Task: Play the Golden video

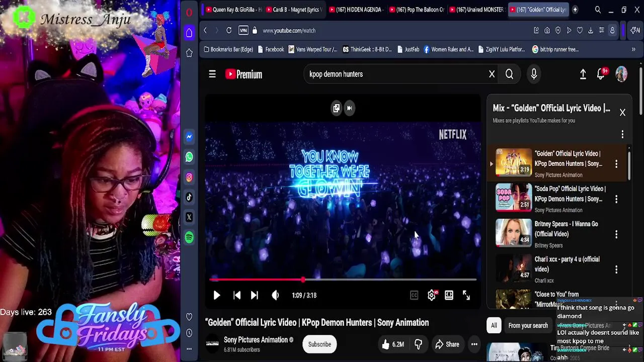Action: [x=216, y=296]
